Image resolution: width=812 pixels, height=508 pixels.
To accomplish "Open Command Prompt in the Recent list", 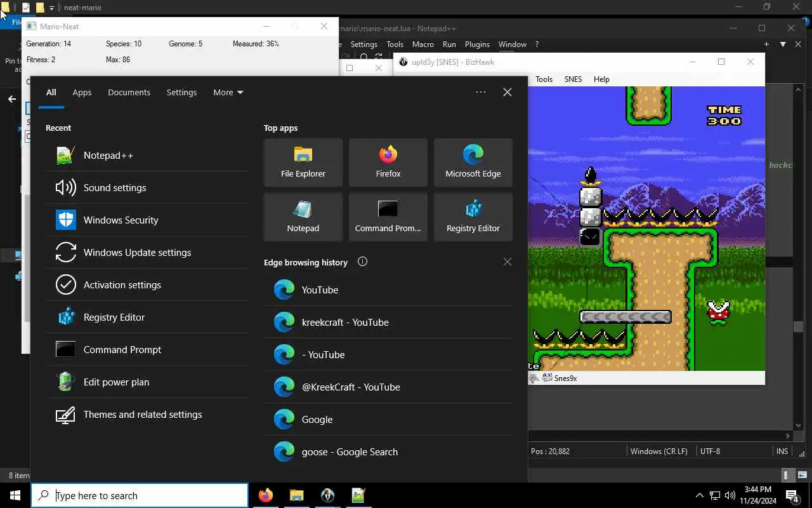I will [147, 350].
